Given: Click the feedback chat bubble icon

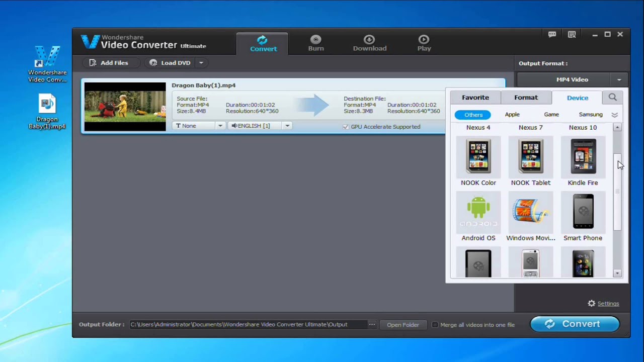Looking at the screenshot, I should 552,35.
